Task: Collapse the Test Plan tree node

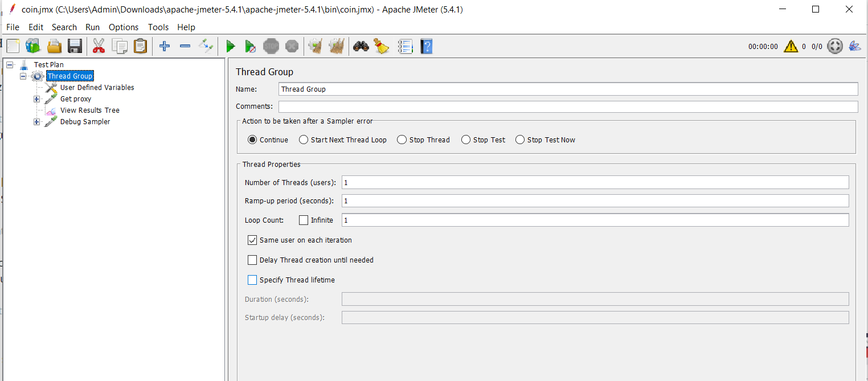Action: coord(10,64)
